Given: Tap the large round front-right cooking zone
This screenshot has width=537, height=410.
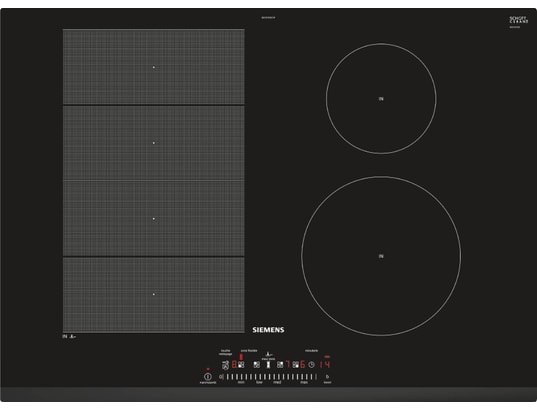Looking at the screenshot, I should tap(381, 256).
